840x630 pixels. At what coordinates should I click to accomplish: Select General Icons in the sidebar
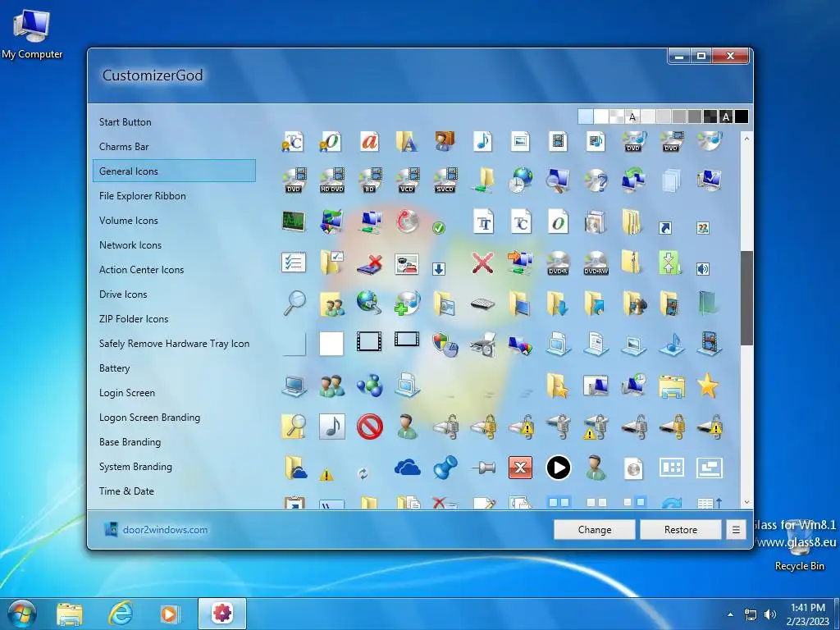[174, 171]
